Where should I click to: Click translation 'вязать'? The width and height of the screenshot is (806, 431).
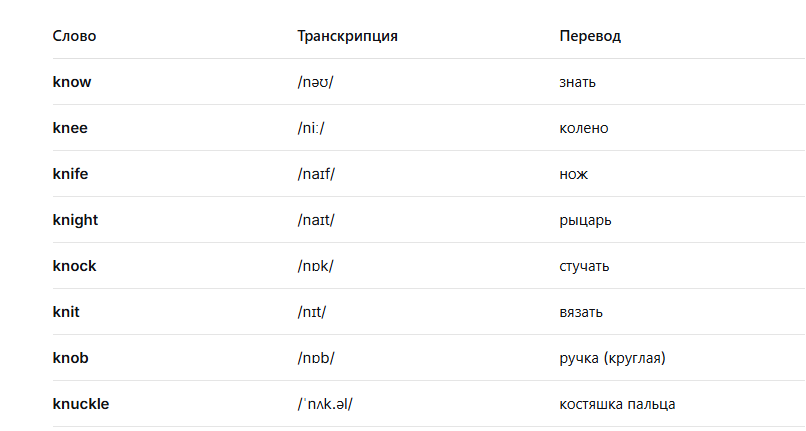tap(581, 312)
